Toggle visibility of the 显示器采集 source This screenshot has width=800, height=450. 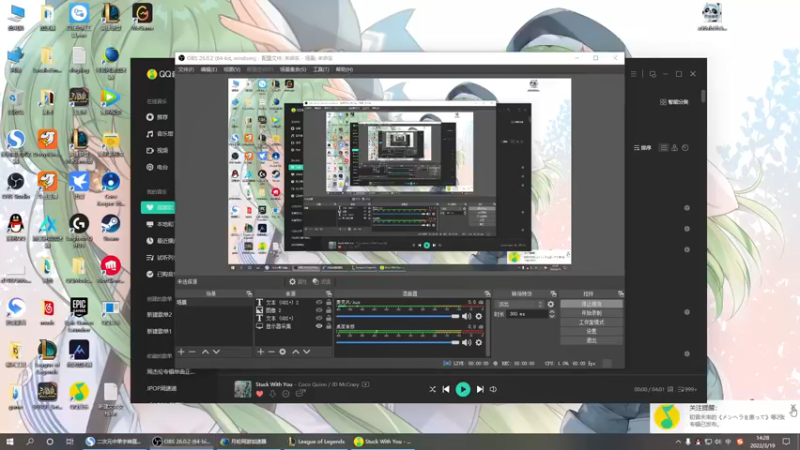coord(319,326)
